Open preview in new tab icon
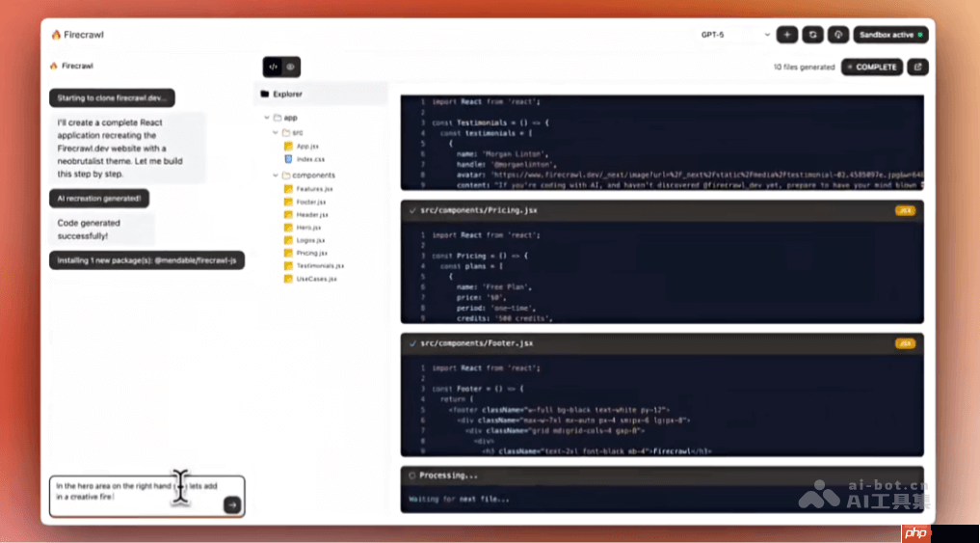The image size is (980, 543). pos(917,67)
